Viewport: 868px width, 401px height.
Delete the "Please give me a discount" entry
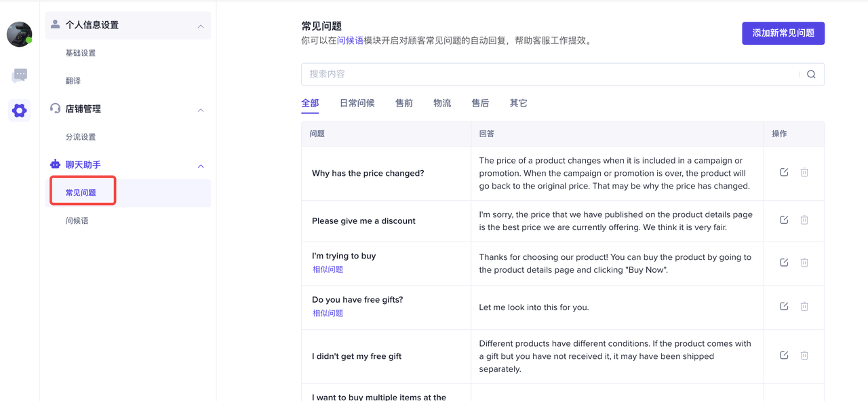point(804,220)
